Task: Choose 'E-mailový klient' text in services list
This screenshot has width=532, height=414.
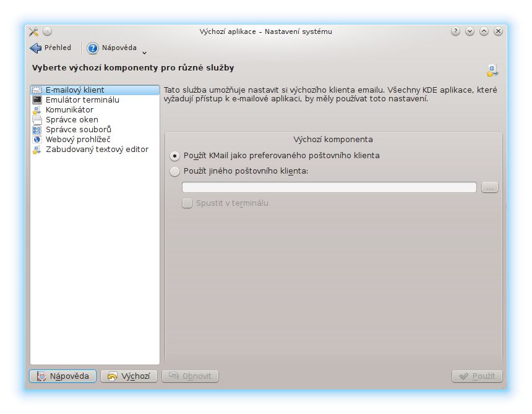Action: [75, 90]
